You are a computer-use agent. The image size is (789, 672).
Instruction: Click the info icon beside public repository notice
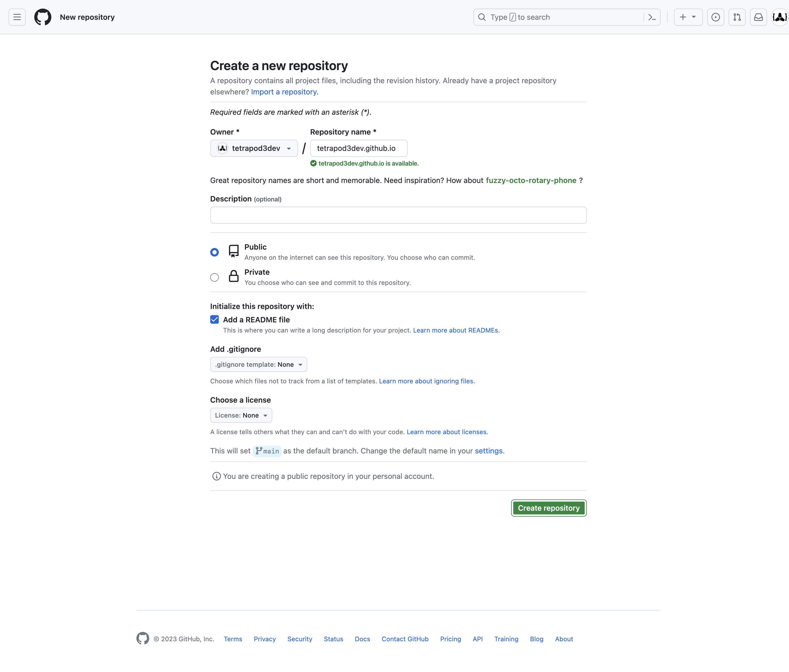tap(217, 476)
